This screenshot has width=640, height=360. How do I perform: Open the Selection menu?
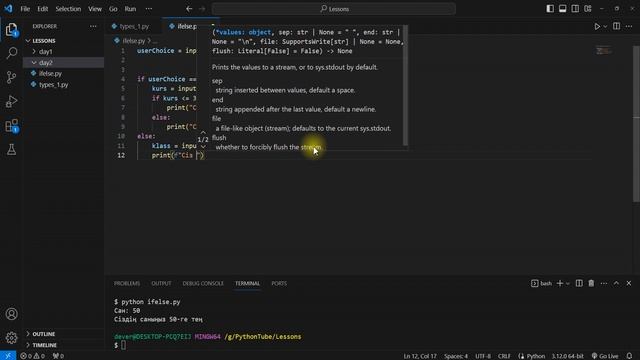click(68, 9)
